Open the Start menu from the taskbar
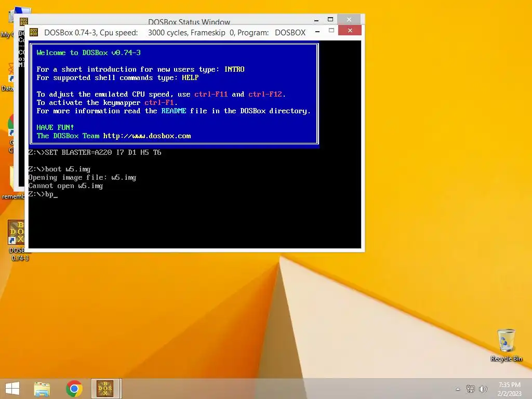 coord(12,389)
